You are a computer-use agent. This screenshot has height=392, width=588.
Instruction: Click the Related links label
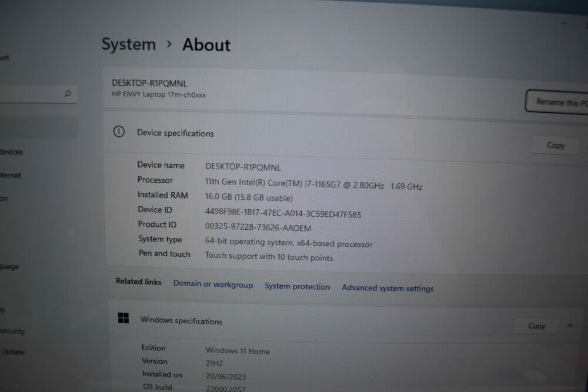138,281
